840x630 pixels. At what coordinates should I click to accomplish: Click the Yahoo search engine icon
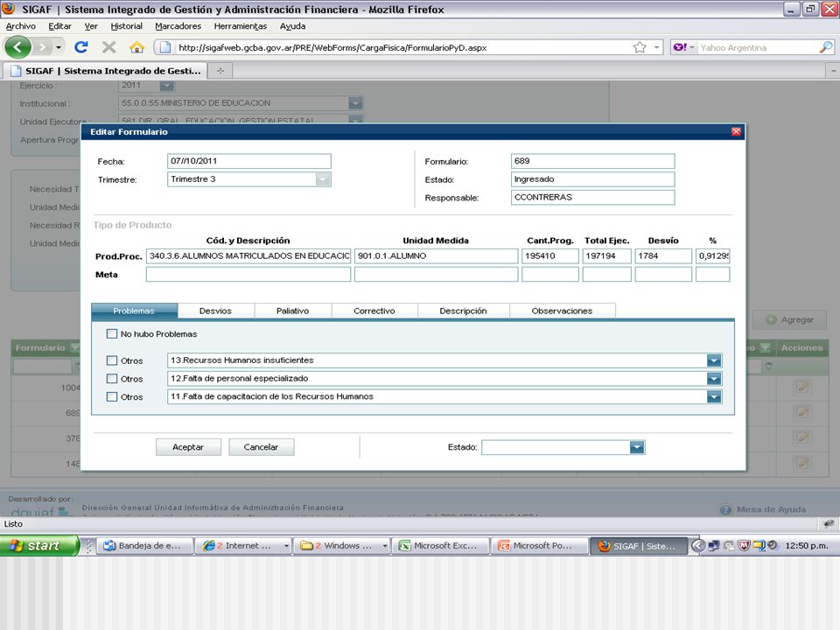click(680, 47)
